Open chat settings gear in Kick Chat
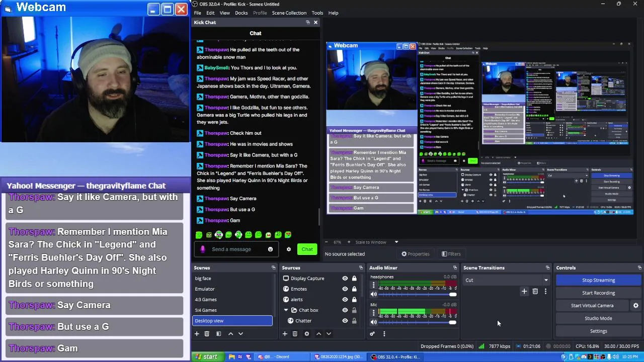Image resolution: width=644 pixels, height=362 pixels. 288,249
